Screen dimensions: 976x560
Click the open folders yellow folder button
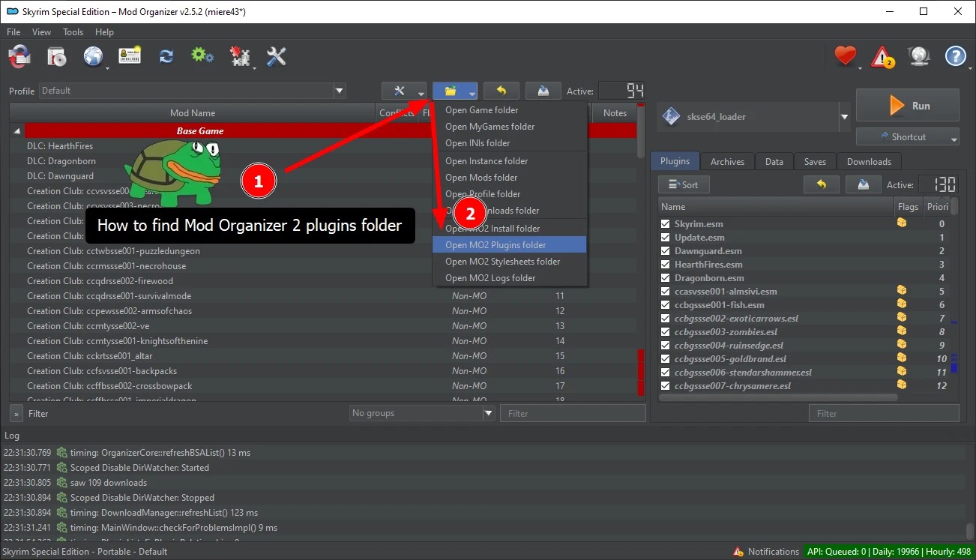click(x=455, y=91)
